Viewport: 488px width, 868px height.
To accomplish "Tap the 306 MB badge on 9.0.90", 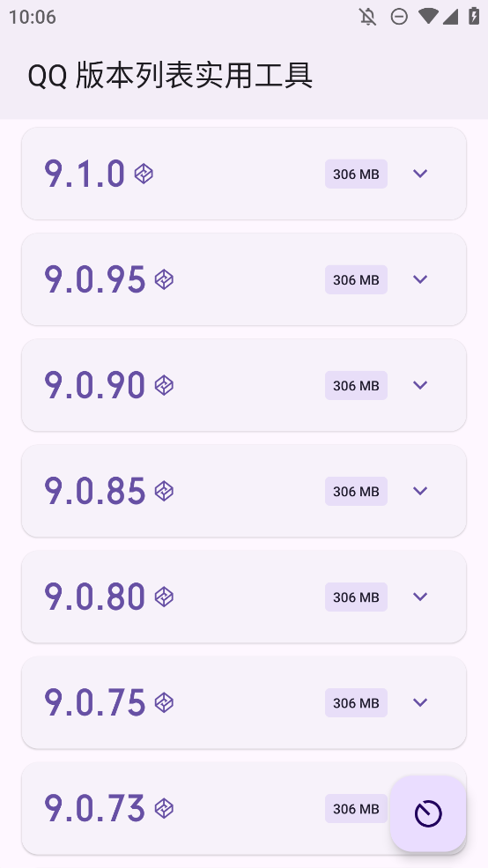I will click(x=356, y=385).
